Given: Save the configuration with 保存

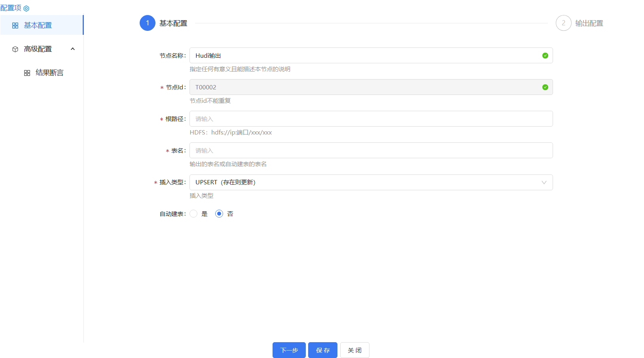Looking at the screenshot, I should tap(323, 350).
